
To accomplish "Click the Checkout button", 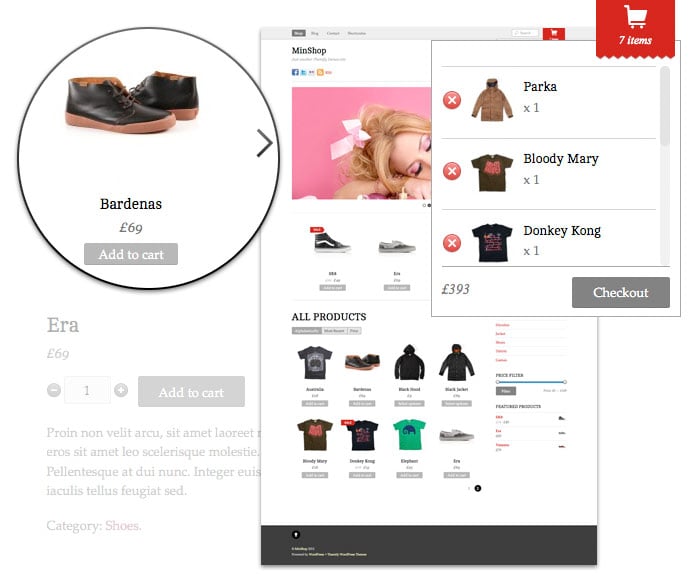I will point(621,292).
